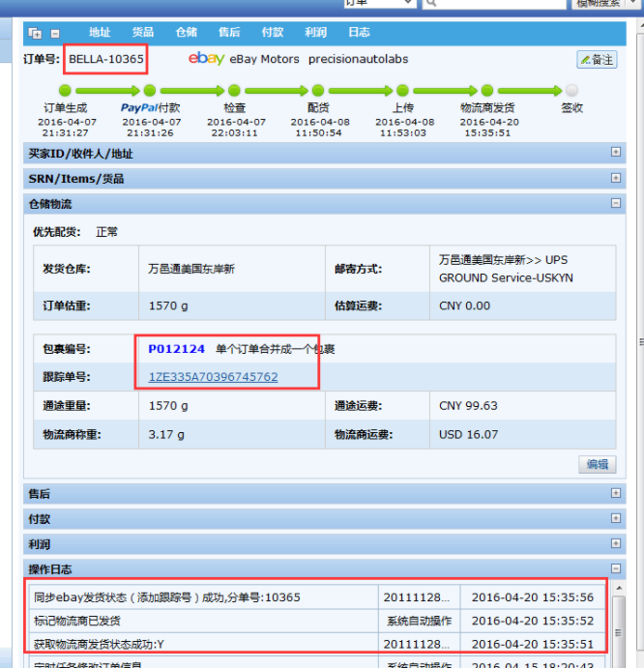This screenshot has height=668, width=644.
Task: Click the eBay logo icon
Action: click(206, 59)
